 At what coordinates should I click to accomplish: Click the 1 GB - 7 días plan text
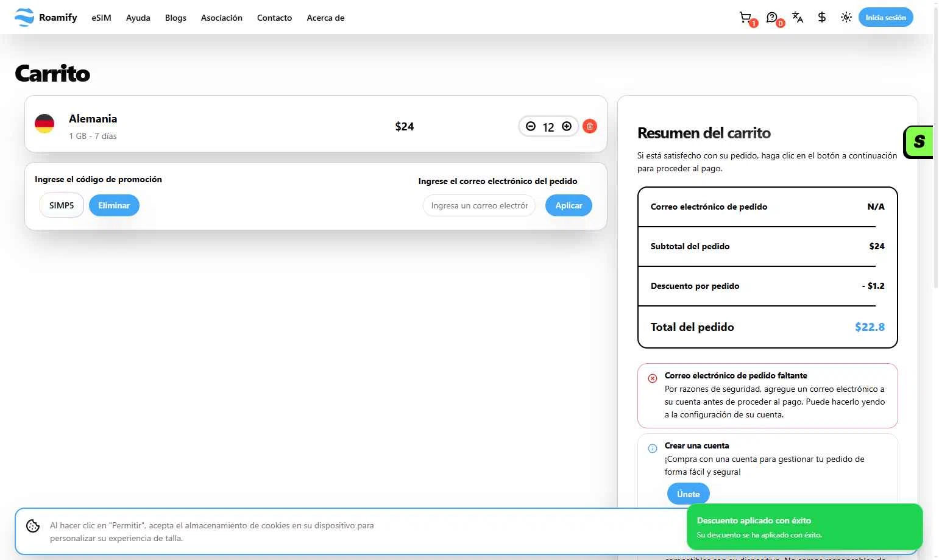click(93, 136)
